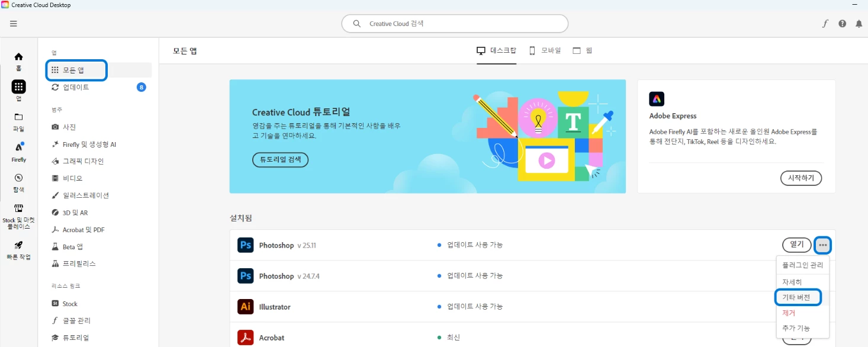
Task: Open Firefly in the left rail
Action: [19, 152]
